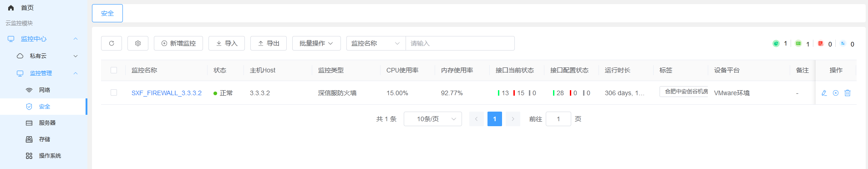The height and width of the screenshot is (169, 868).
Task: Click the green circle status counter icon
Action: click(x=776, y=43)
